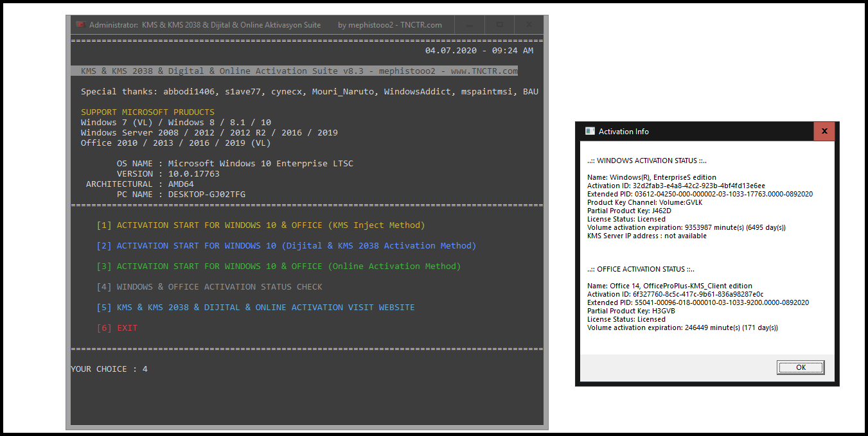Minimize the KMS Aktivasyon Suite console window
The image size is (868, 436).
point(470,25)
